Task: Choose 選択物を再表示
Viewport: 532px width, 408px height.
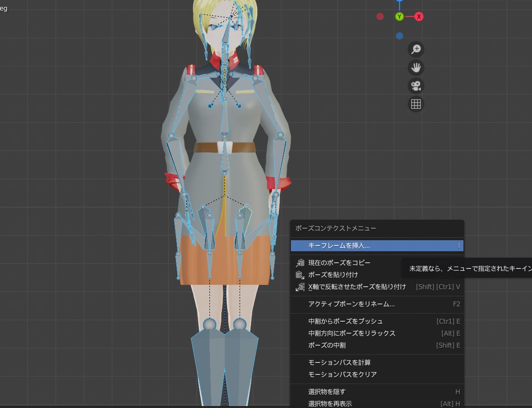Action: tap(377, 404)
